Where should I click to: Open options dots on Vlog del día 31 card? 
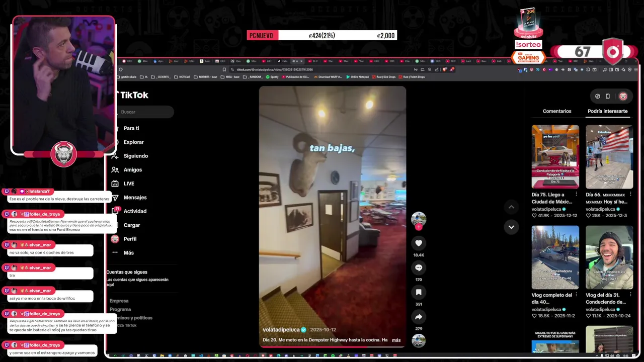pyautogui.click(x=630, y=295)
